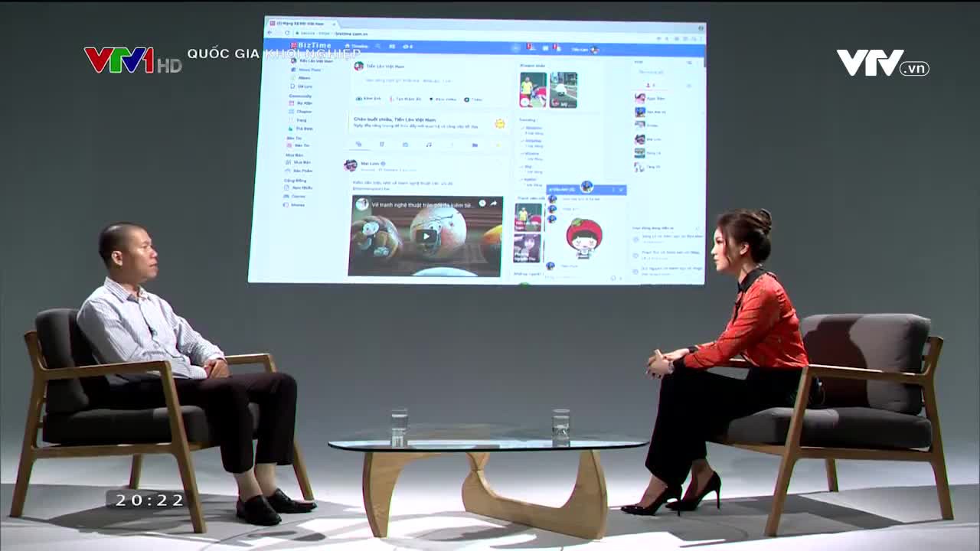Reload the page with the refresh icon

click(x=287, y=33)
